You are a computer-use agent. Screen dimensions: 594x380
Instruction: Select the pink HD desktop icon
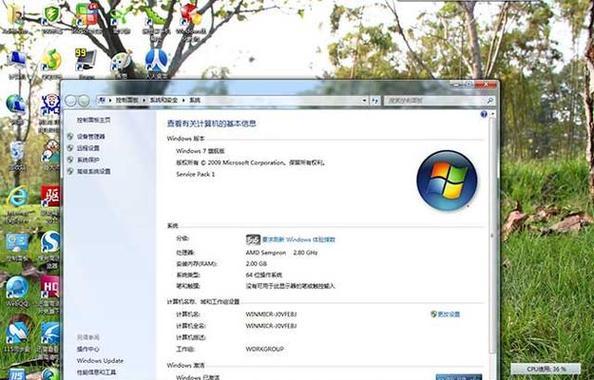point(50,287)
